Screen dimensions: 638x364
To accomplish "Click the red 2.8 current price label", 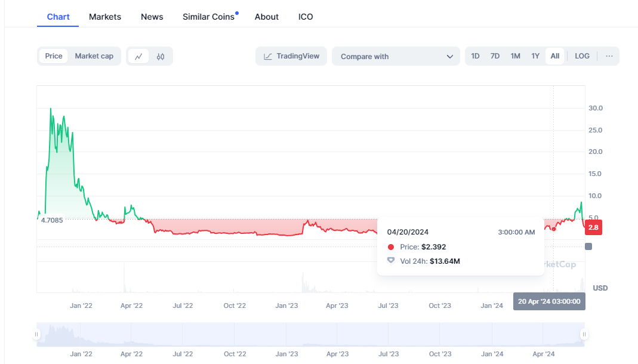I will (x=593, y=227).
